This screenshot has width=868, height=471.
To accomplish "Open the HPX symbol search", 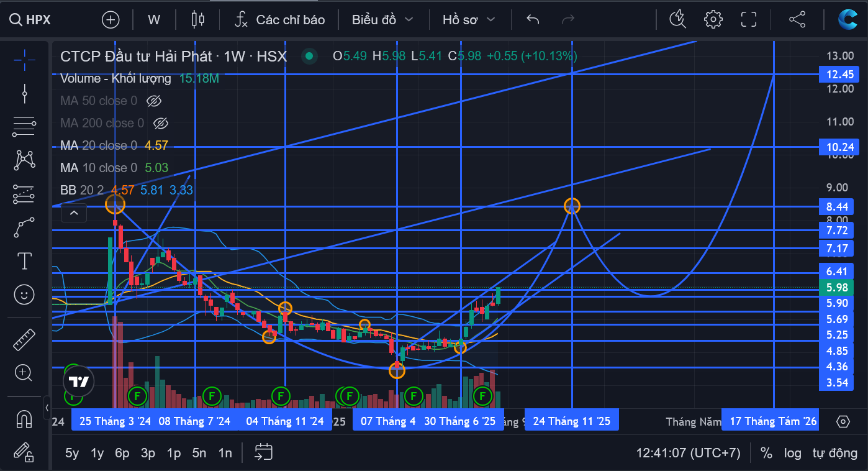I will [30, 19].
